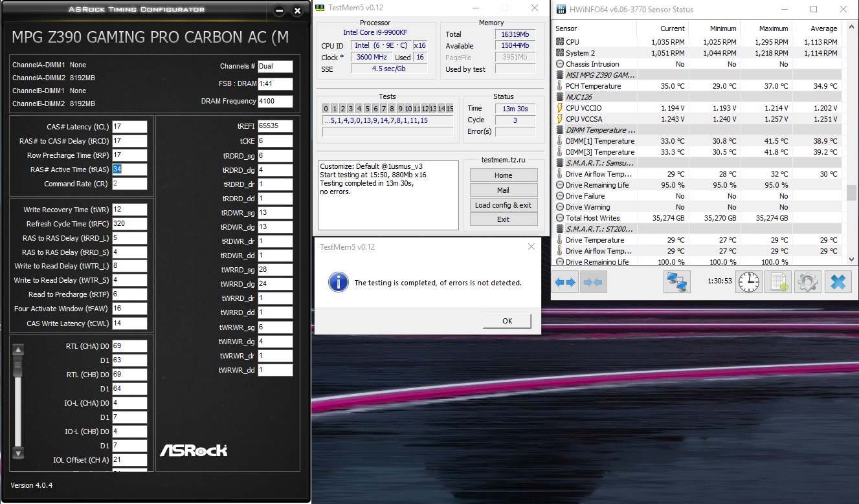Viewport: 859px width, 504px height.
Task: Click the Exit button in TestMem5
Action: (x=503, y=219)
